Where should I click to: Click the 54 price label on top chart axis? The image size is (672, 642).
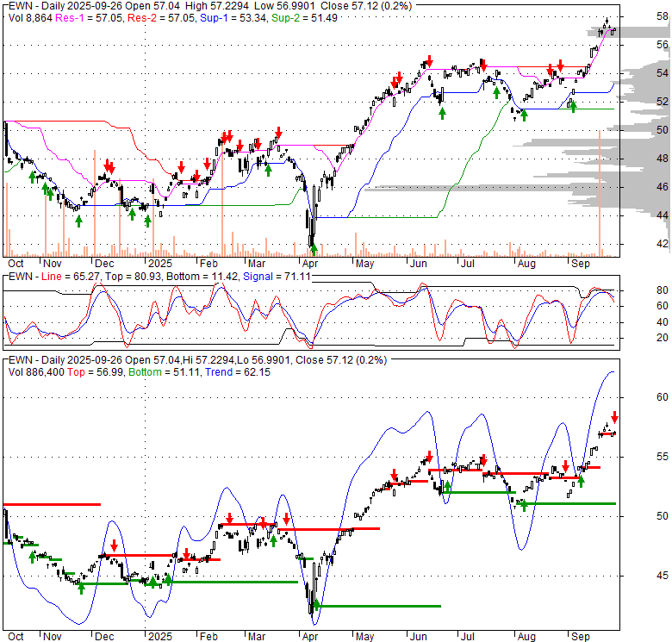point(663,73)
